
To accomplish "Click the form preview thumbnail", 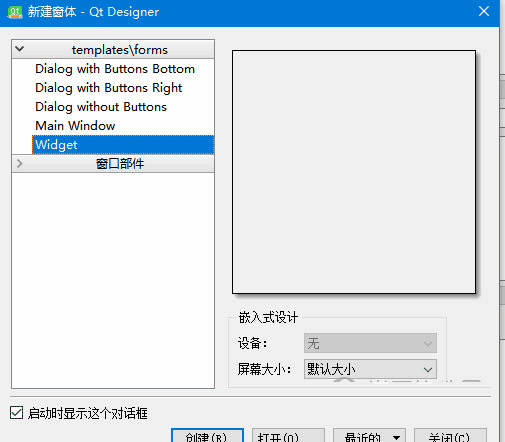I will (354, 172).
